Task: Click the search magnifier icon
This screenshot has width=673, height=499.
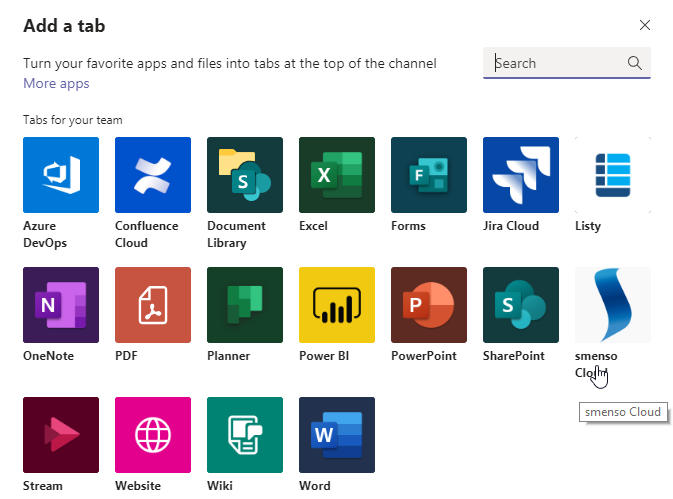Action: coord(635,63)
